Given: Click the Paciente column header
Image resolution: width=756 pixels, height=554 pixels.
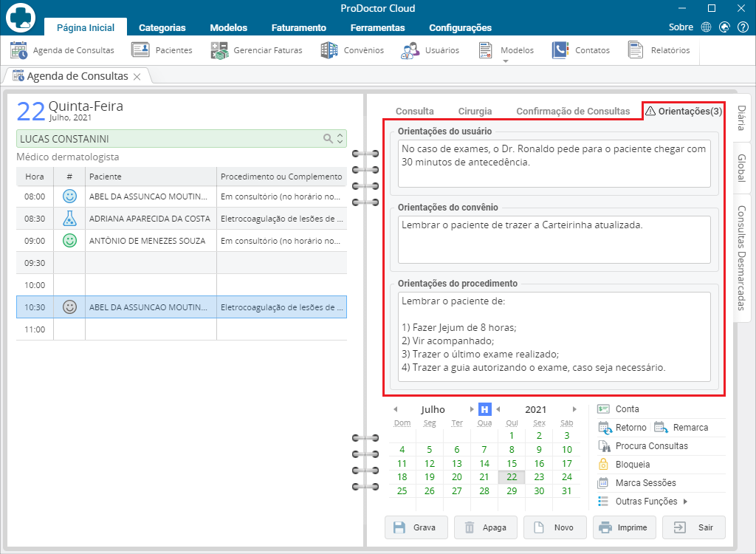Looking at the screenshot, I should click(x=151, y=177).
